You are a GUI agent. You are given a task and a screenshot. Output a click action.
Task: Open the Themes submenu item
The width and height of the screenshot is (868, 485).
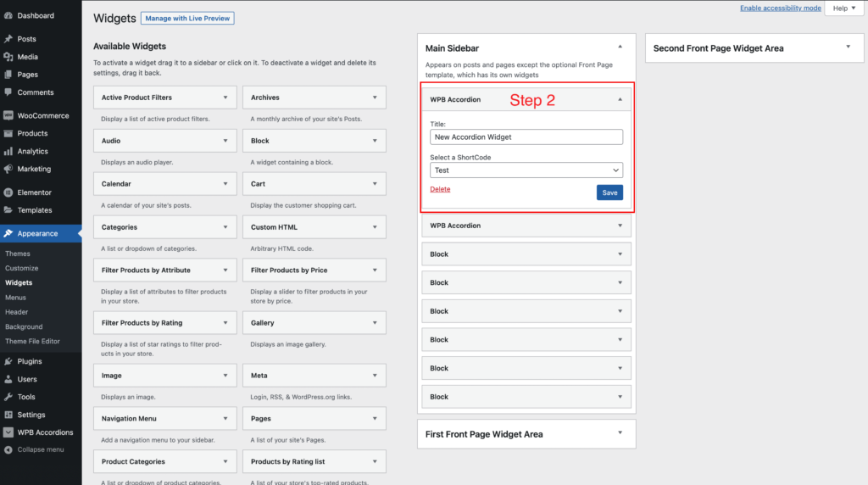(x=18, y=254)
